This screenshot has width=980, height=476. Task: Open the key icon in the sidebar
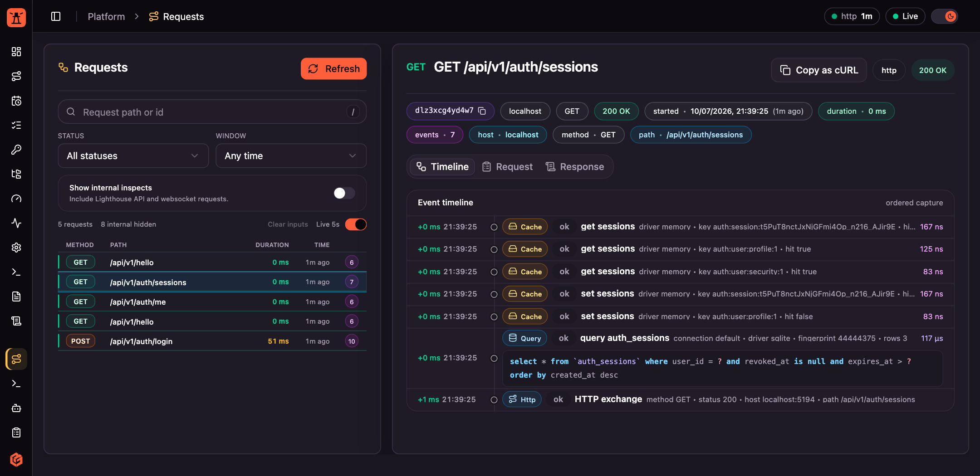click(16, 150)
